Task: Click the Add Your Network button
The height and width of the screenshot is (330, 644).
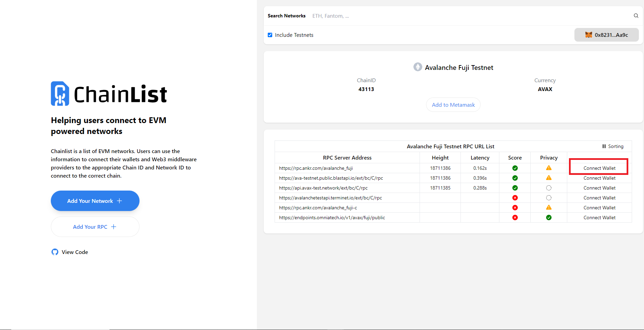Action: (x=95, y=201)
